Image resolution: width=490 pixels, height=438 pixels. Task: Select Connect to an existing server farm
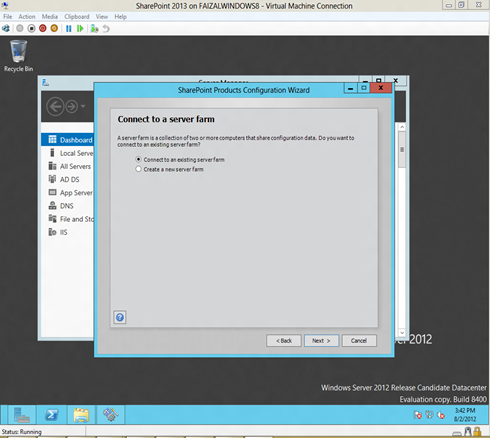(180, 160)
